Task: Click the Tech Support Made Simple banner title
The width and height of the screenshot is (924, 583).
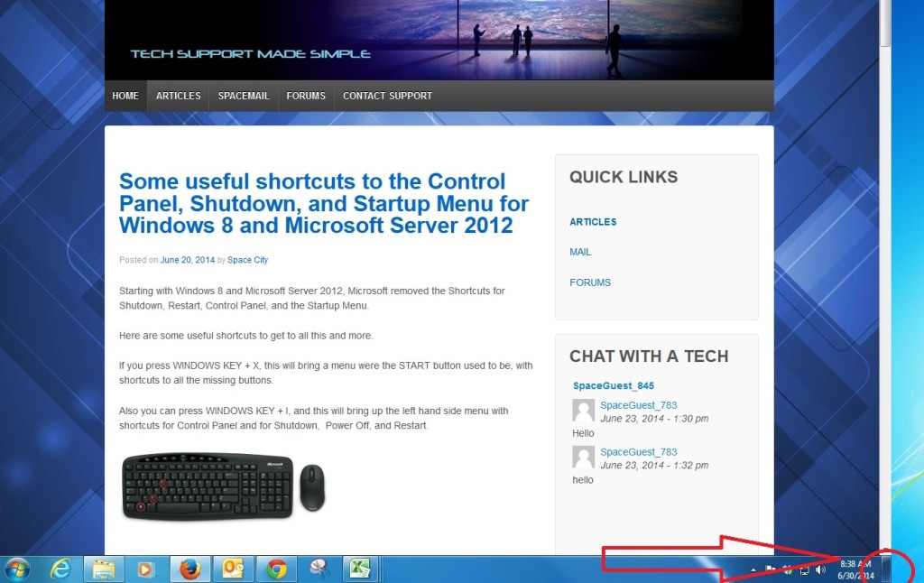Action: 251,54
